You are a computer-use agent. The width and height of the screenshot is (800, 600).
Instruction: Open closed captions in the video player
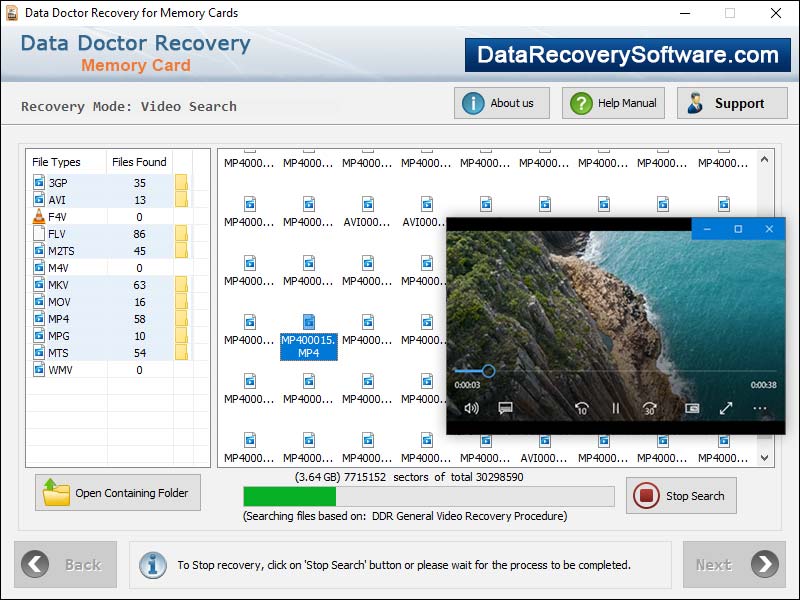(505, 408)
